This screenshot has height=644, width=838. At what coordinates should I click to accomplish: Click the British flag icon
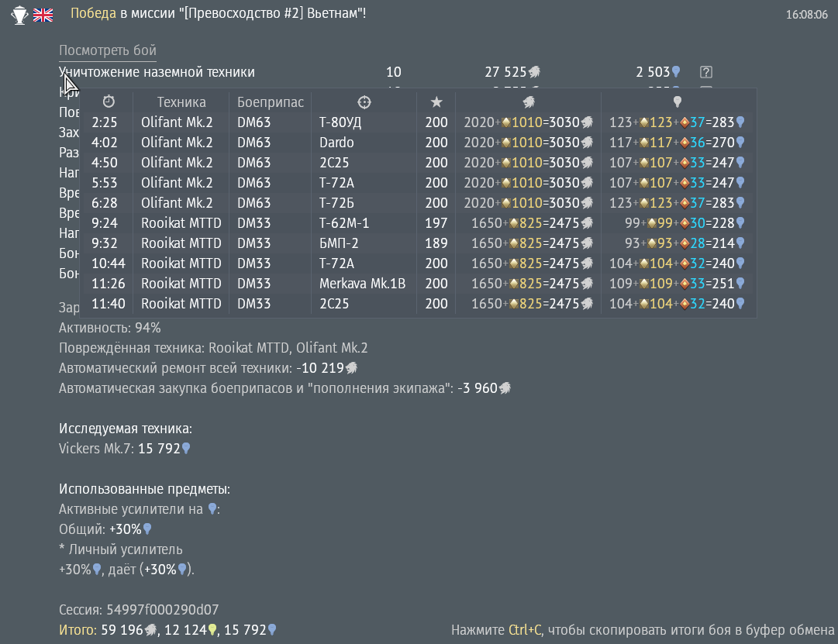point(43,15)
